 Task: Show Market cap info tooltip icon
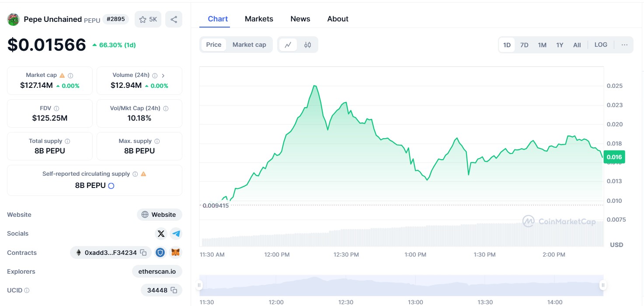point(70,76)
